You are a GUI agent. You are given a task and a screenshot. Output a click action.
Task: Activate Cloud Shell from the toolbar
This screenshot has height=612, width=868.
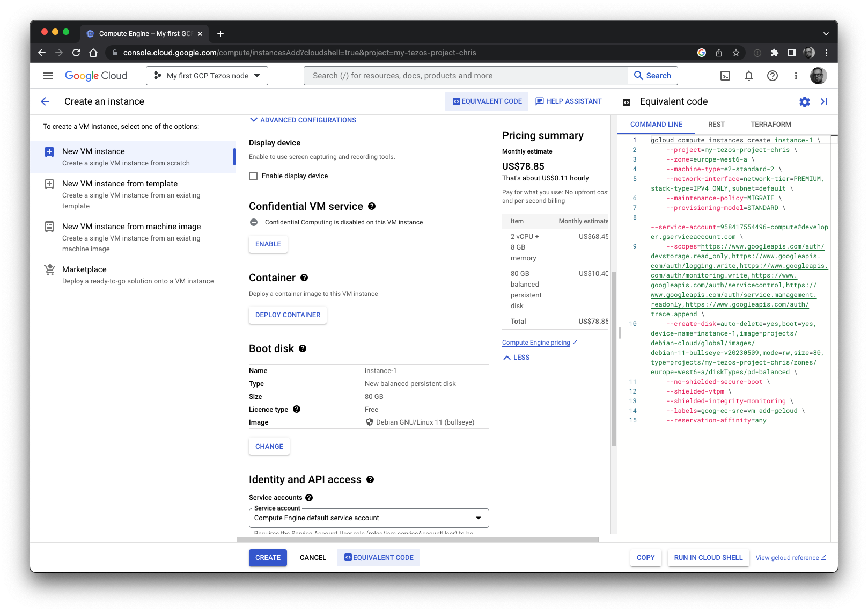click(725, 76)
